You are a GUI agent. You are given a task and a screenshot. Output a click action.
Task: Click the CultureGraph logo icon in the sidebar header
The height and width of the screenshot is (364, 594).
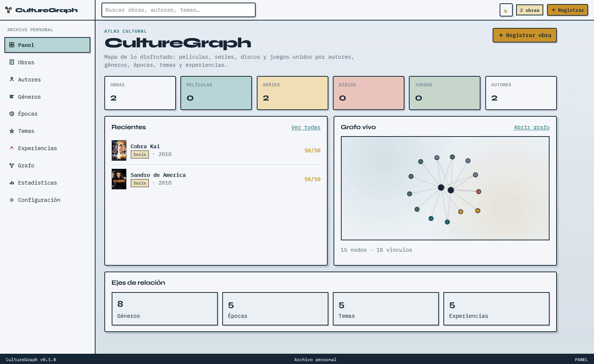[8, 10]
